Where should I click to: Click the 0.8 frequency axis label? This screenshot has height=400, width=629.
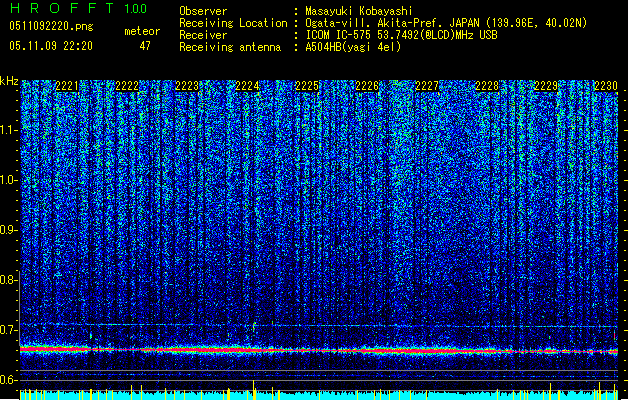(x=9, y=280)
